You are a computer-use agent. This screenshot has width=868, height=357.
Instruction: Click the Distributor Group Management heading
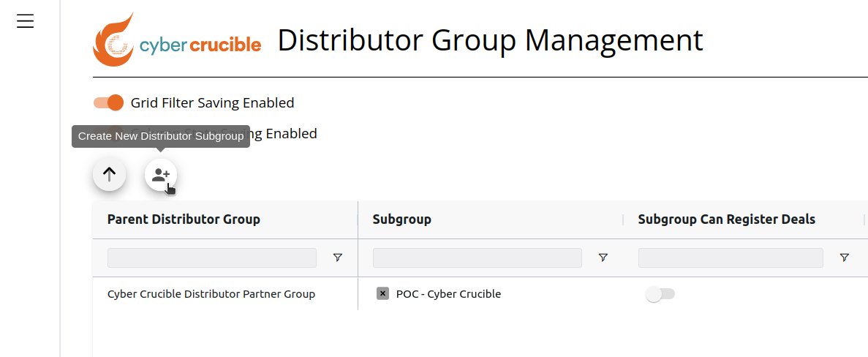pyautogui.click(x=491, y=40)
